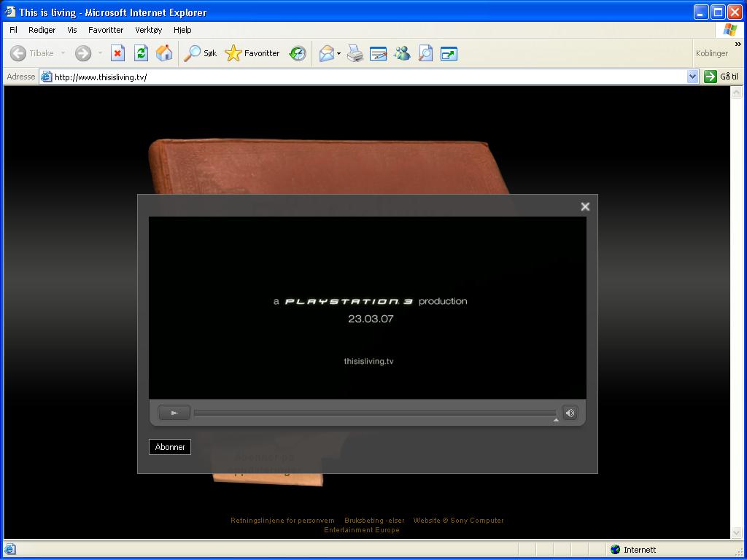Click the status bar page icon

(9, 550)
